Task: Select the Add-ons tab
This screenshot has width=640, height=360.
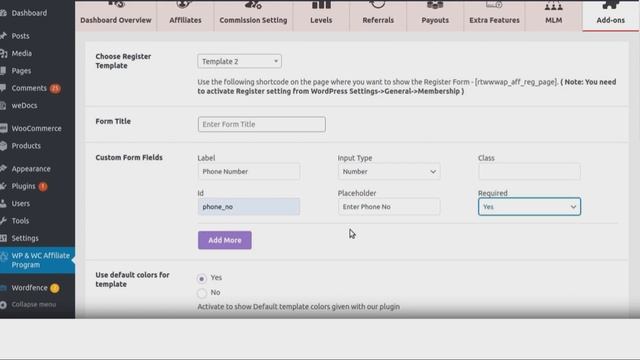Action: click(x=611, y=16)
